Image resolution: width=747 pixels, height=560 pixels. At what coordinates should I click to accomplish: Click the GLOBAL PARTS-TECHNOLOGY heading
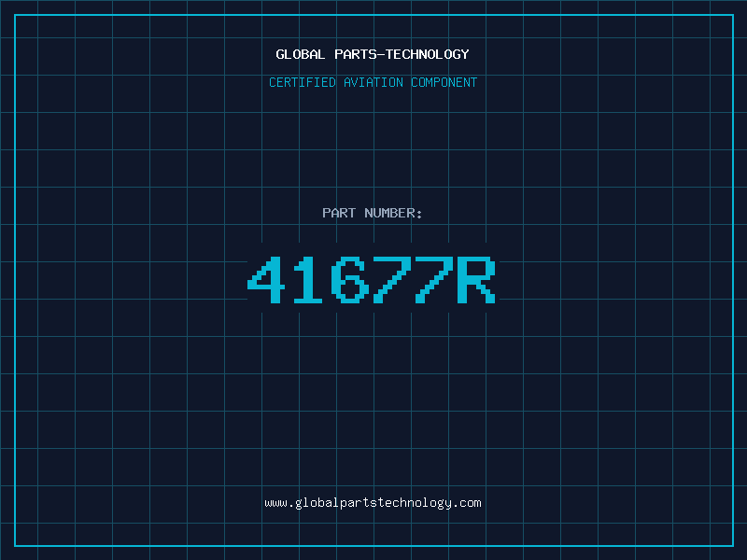(373, 54)
